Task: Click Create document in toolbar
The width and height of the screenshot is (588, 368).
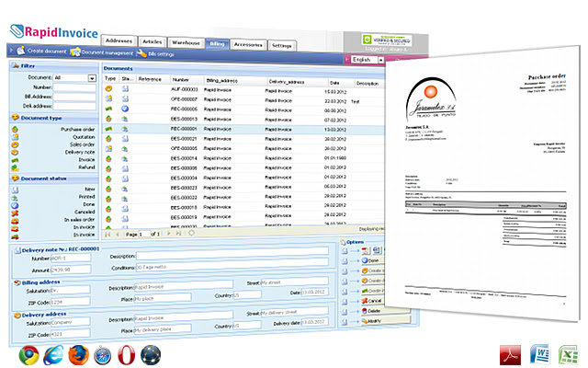Action: click(x=41, y=51)
